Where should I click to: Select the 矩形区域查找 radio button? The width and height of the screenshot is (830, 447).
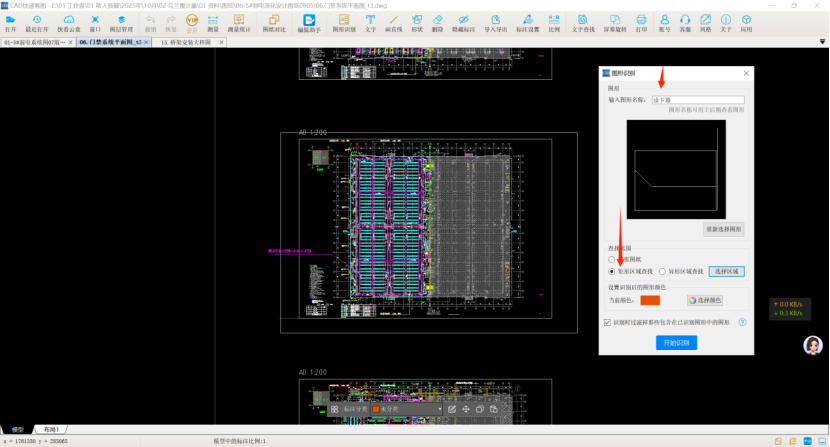click(x=613, y=271)
